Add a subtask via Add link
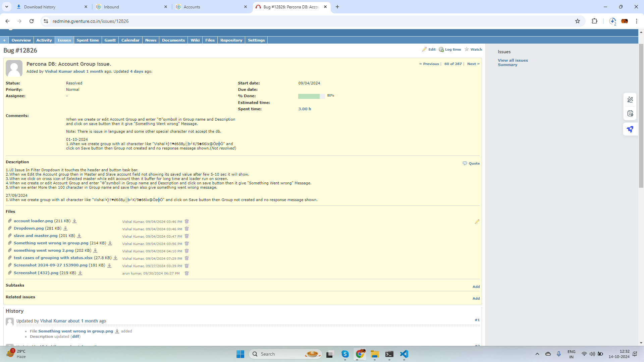The height and width of the screenshot is (362, 644). click(x=476, y=287)
